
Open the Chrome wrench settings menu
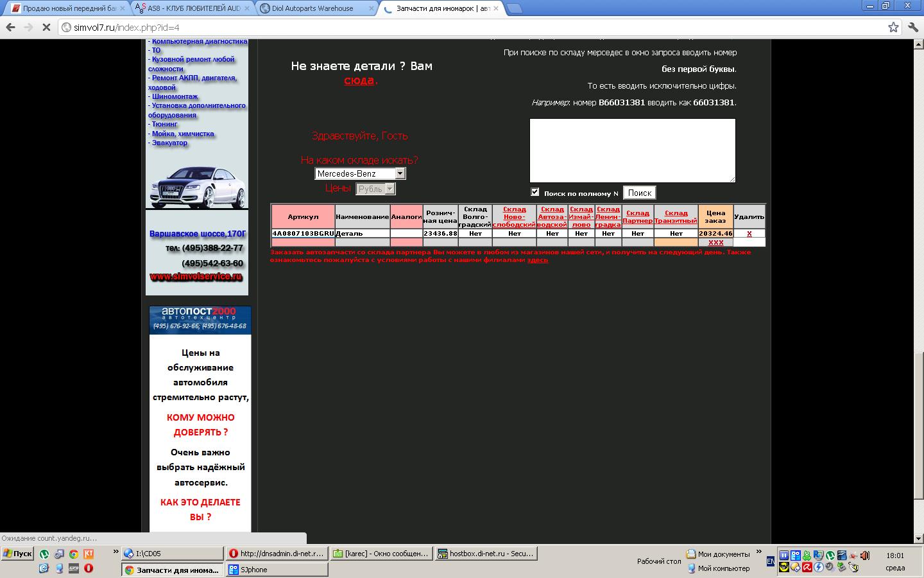click(x=912, y=27)
